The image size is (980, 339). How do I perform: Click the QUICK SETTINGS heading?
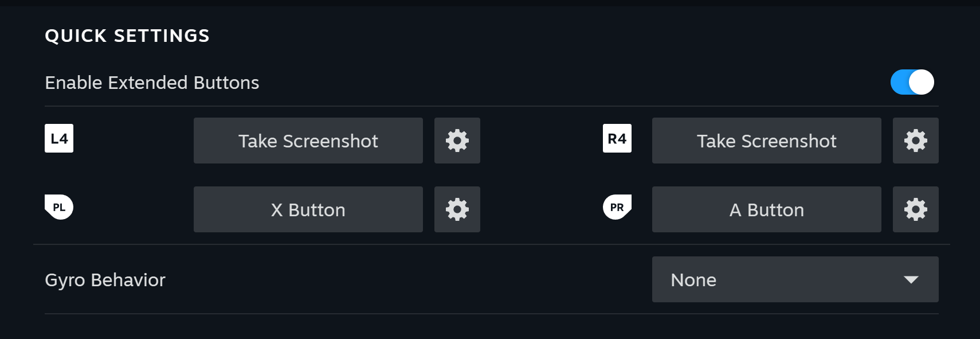tap(127, 36)
